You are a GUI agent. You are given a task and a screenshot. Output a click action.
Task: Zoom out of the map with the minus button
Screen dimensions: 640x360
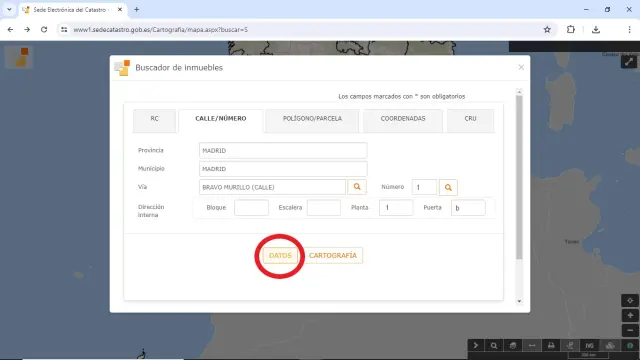[x=630, y=330]
